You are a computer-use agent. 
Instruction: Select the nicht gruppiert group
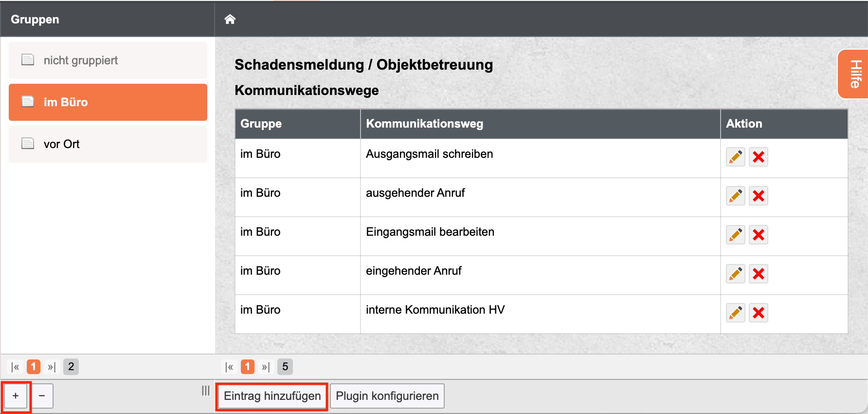point(108,60)
